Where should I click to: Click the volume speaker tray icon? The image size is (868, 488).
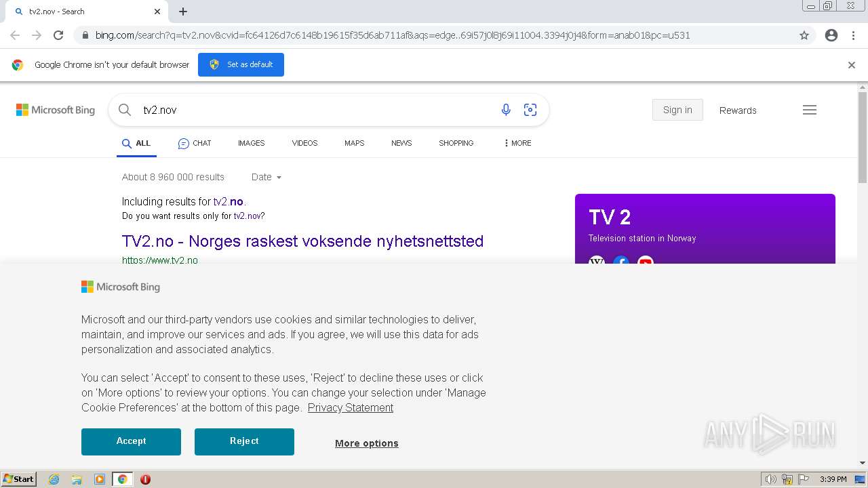[x=770, y=479]
